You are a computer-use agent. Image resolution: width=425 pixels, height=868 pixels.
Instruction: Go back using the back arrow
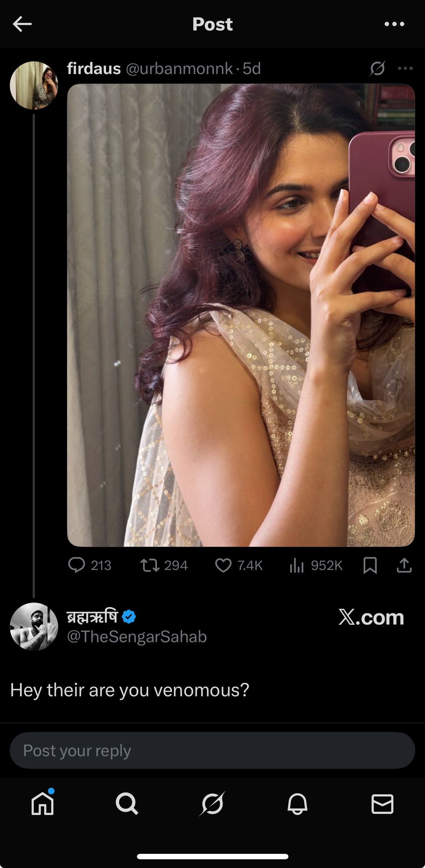tap(22, 24)
